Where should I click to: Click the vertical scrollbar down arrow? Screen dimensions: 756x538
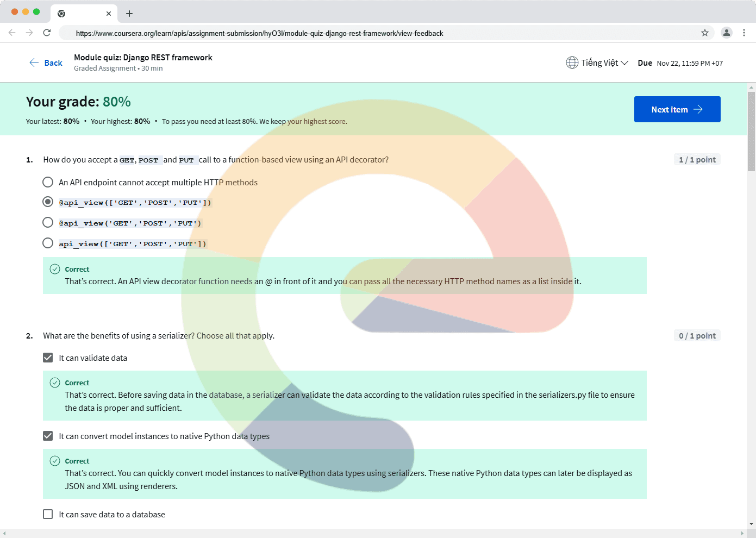pos(752,524)
